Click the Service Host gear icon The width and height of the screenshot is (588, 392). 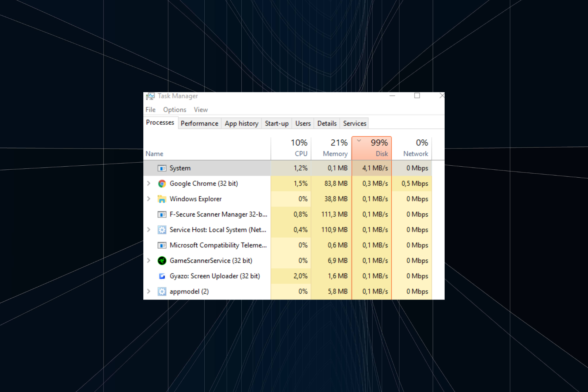pos(162,230)
